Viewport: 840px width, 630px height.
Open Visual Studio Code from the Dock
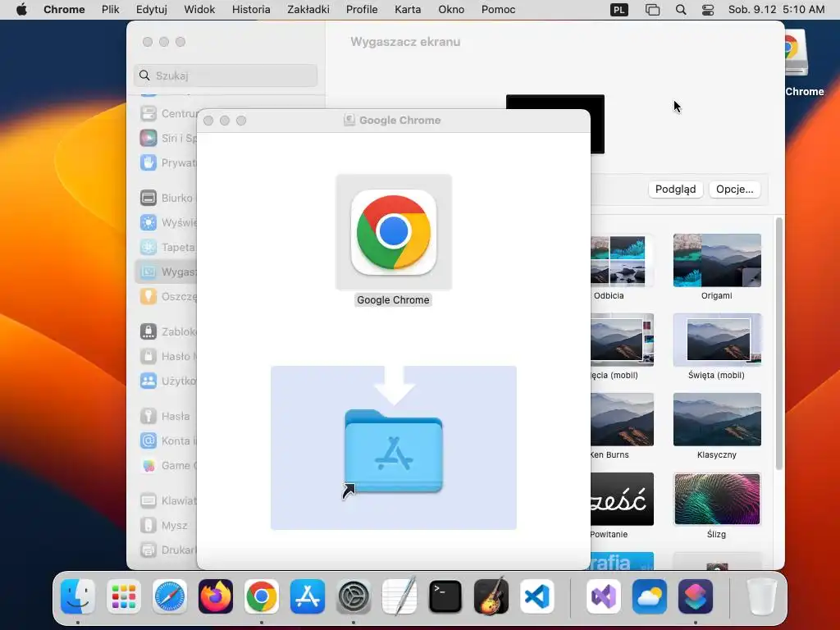click(x=537, y=596)
